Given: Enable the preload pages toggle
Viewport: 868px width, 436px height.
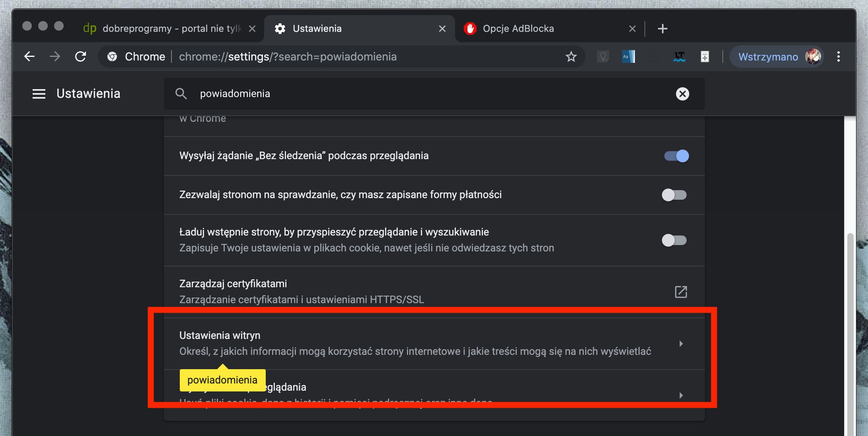Looking at the screenshot, I should point(674,240).
